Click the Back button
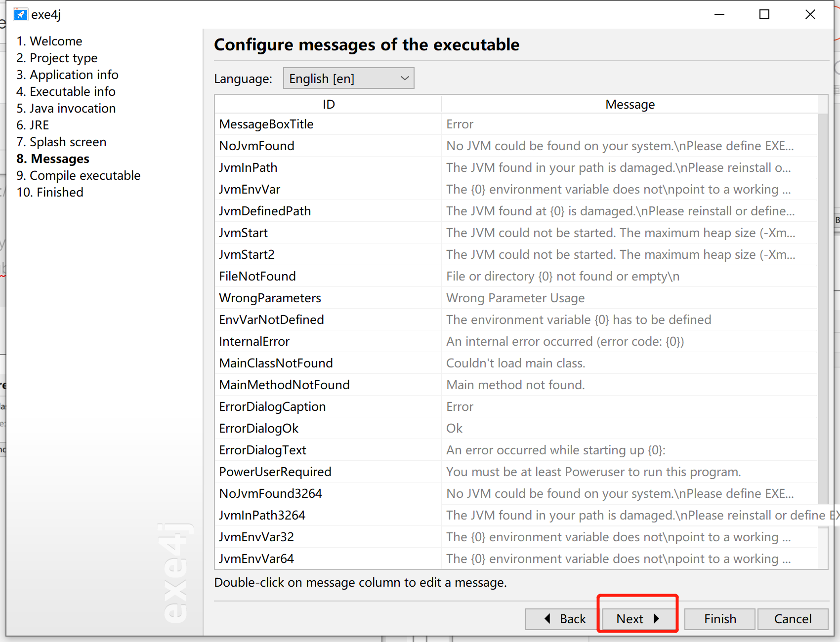Screen dimensions: 840x642 pos(562,619)
